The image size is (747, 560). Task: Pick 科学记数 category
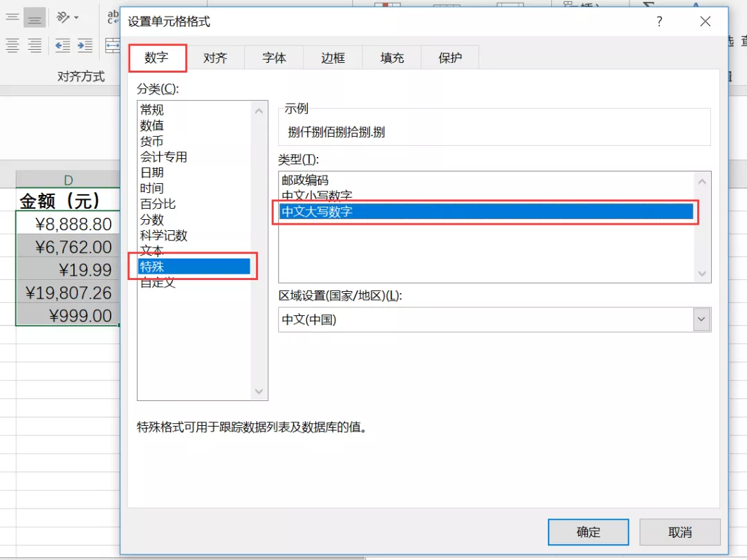pyautogui.click(x=194, y=235)
